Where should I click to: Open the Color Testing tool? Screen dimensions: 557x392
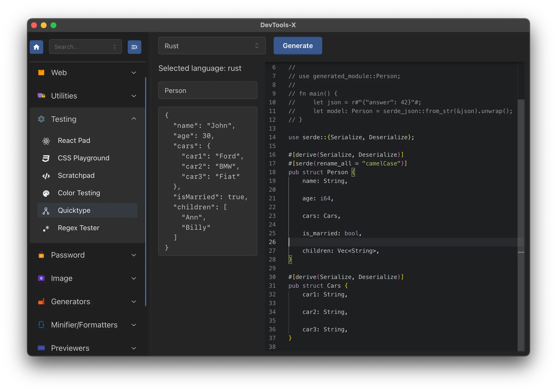point(87,193)
